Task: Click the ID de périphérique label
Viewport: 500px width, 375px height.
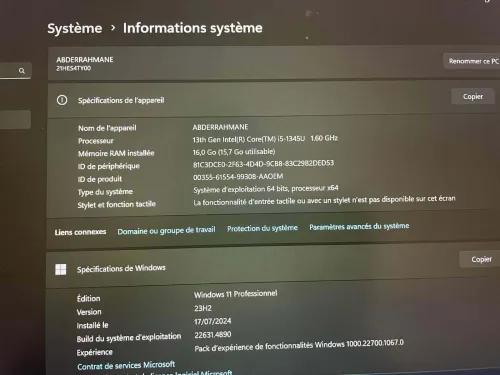Action: pos(109,166)
